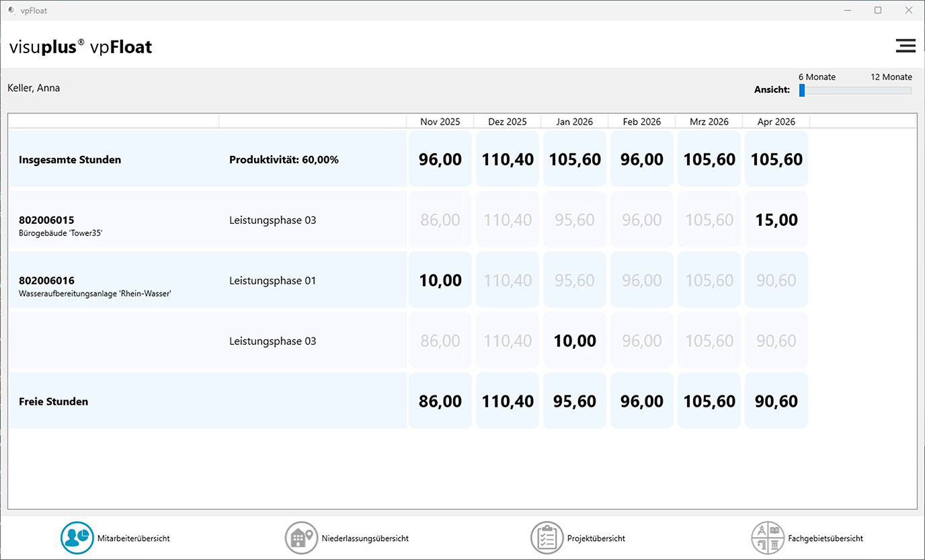The image size is (925, 560).
Task: Maximize the vpFloat window
Action: pos(877,10)
